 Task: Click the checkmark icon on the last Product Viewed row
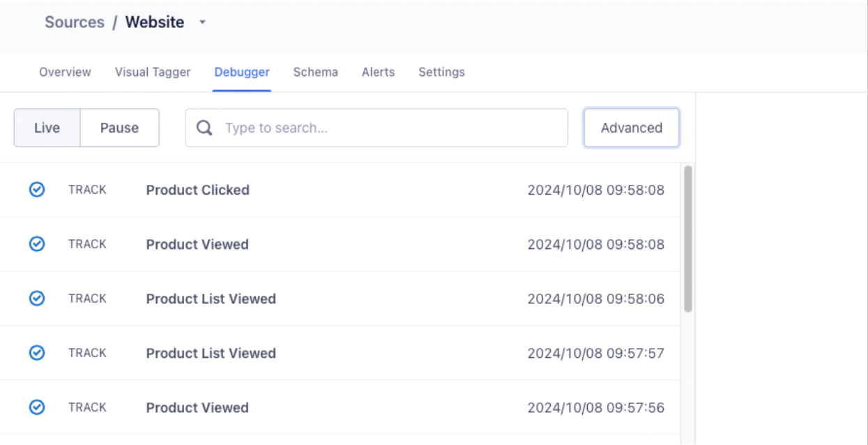point(36,407)
